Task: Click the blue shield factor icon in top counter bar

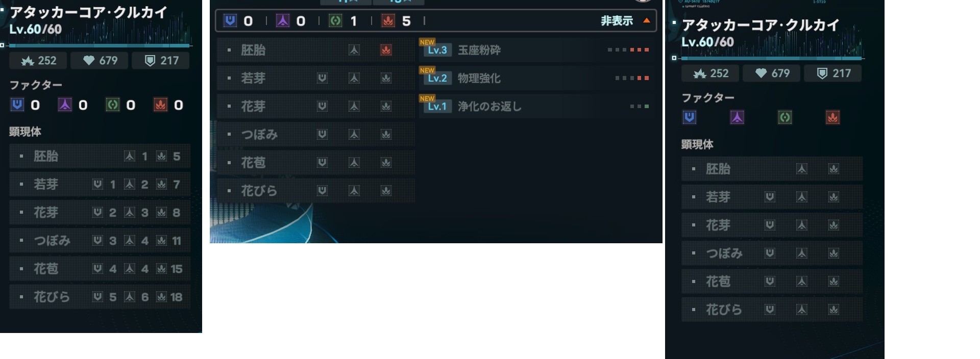Action: click(230, 20)
